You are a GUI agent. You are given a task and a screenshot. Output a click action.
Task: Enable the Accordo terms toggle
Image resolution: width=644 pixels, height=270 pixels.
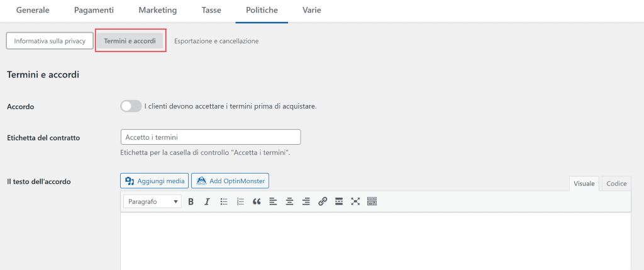click(131, 106)
